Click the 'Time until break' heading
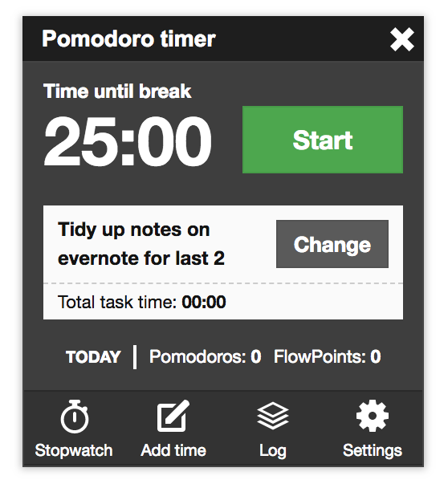 pos(117,91)
